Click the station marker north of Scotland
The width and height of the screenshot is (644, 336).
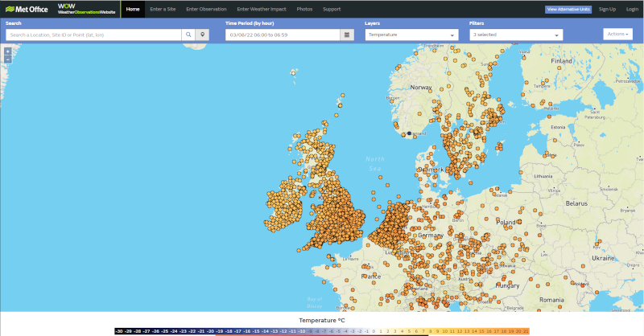[293, 73]
